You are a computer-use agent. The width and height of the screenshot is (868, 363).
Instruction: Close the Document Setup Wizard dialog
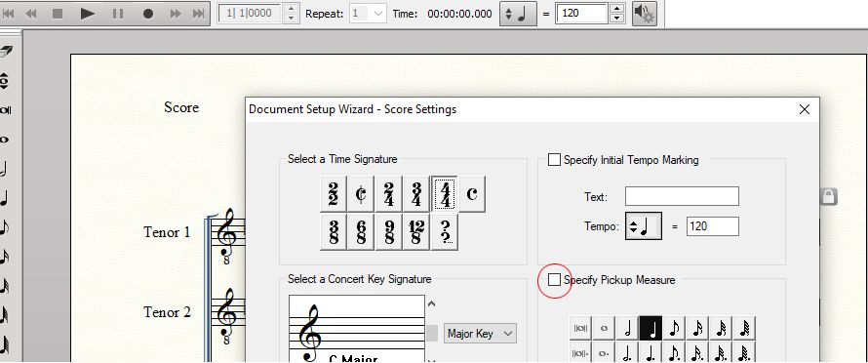[805, 109]
